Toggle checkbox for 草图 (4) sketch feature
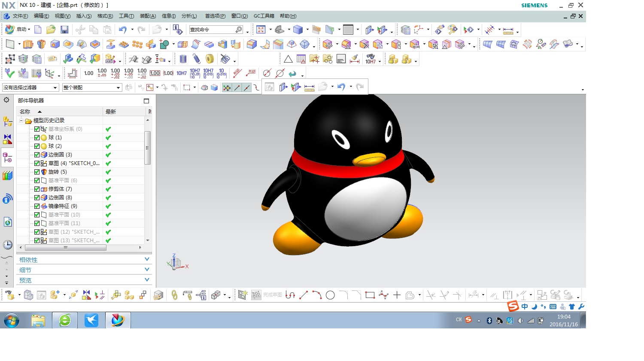Screen dimensions: 644x361 point(37,163)
